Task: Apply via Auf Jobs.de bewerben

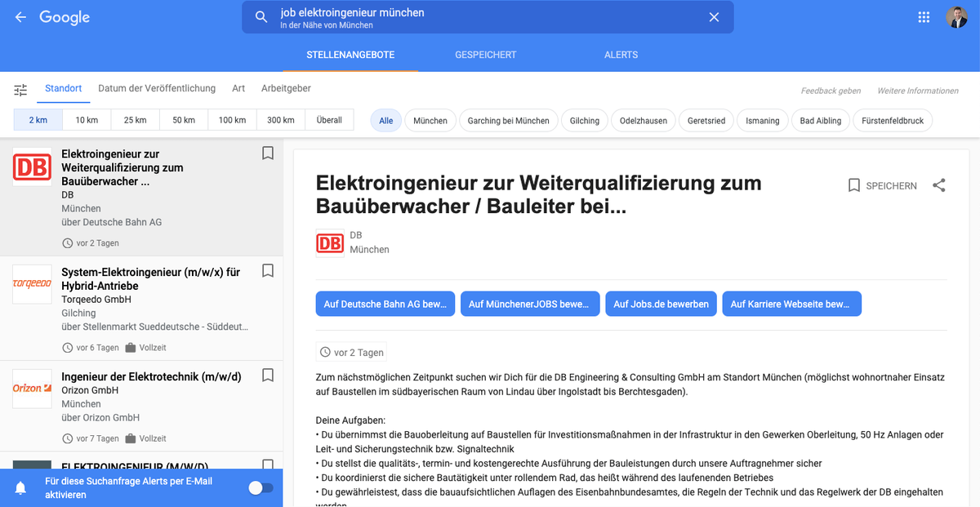Action: coord(661,304)
